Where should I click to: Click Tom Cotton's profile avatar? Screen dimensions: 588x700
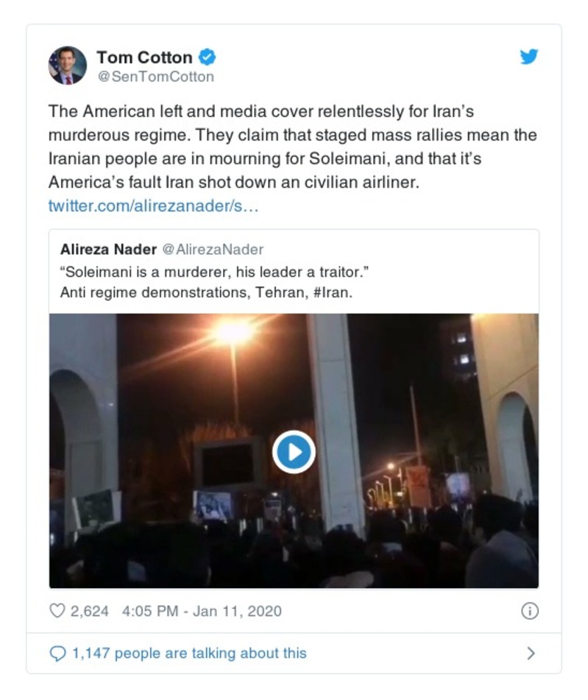67,66
